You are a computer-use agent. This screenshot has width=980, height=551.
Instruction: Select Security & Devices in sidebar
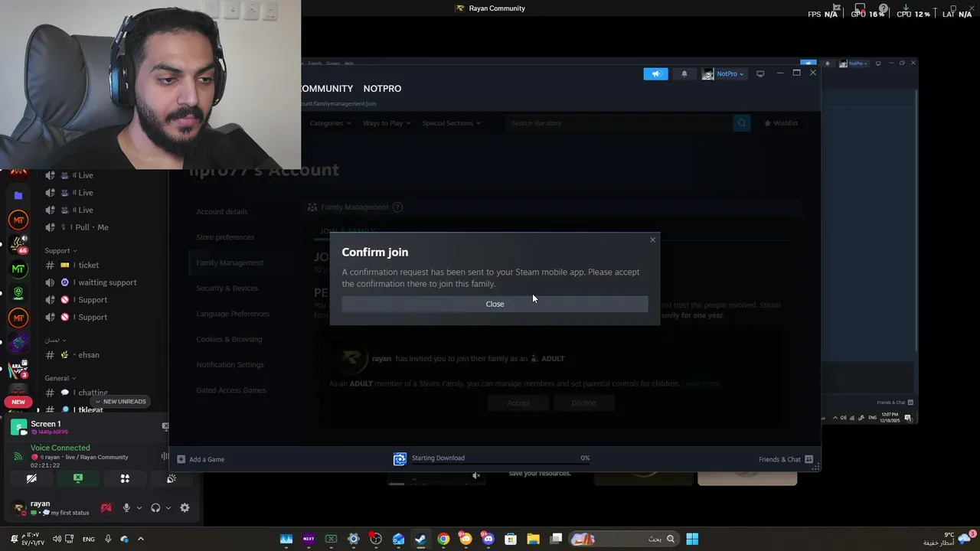point(227,289)
